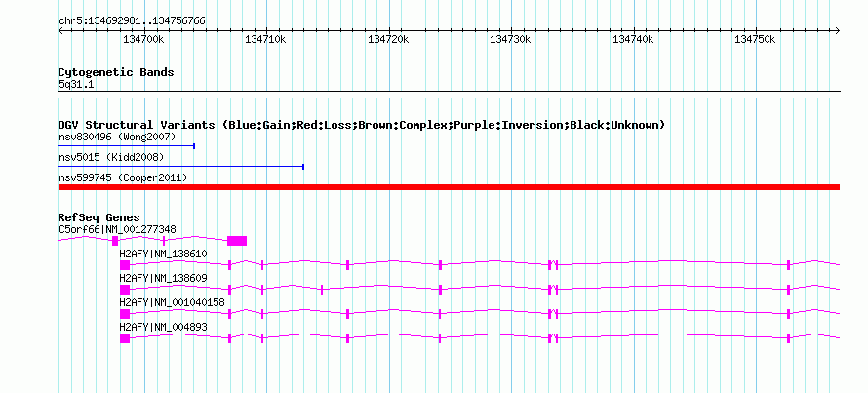Open the nsv5015 (Kidd2008) variant label
Viewport: 868px width, 393px height.
coord(111,157)
